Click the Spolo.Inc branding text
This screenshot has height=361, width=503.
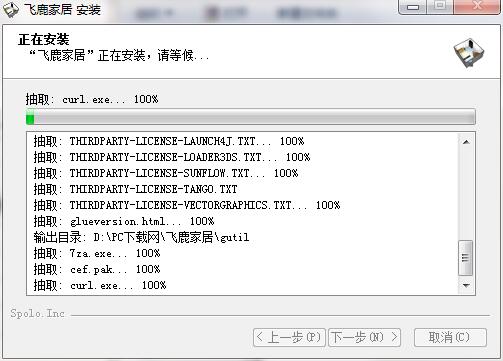37,313
